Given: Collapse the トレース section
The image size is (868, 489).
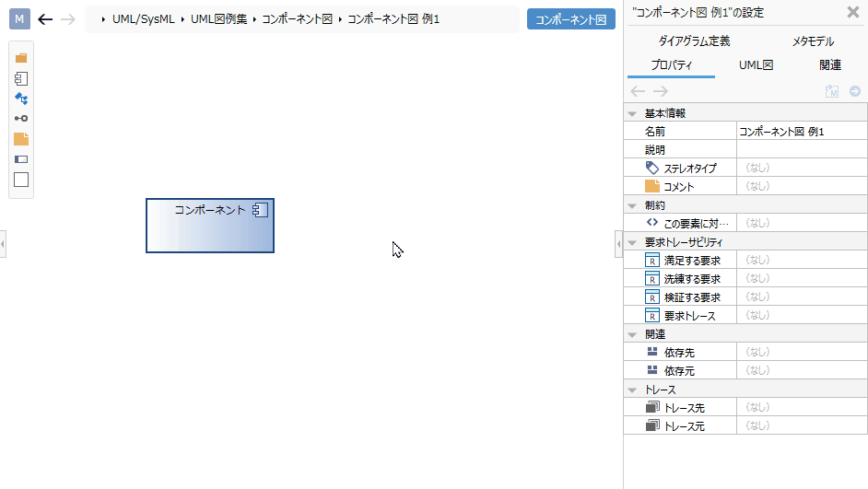Looking at the screenshot, I should [x=632, y=390].
